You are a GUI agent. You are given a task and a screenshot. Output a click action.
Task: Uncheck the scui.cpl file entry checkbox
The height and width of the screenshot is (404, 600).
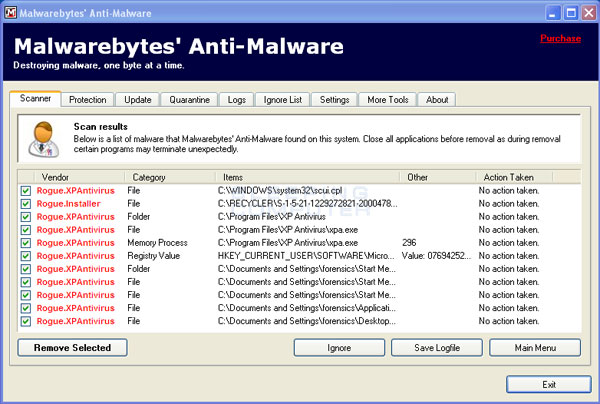point(26,191)
